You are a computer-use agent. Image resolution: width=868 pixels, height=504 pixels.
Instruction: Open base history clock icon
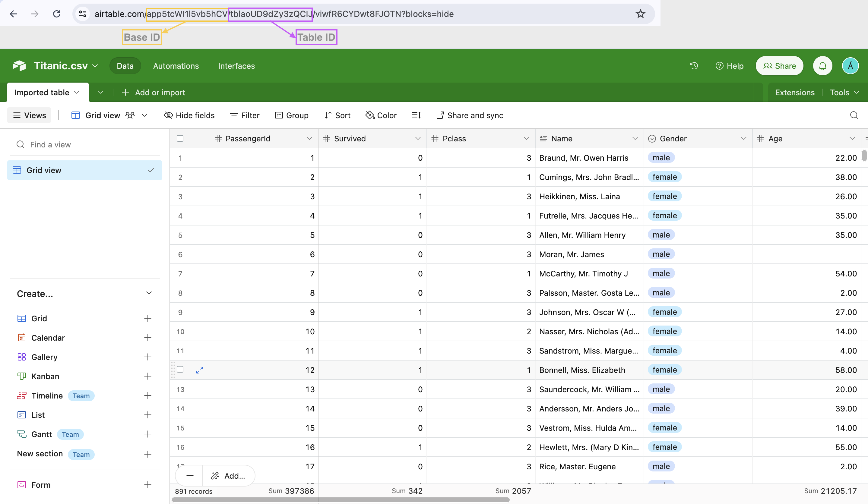coord(694,66)
